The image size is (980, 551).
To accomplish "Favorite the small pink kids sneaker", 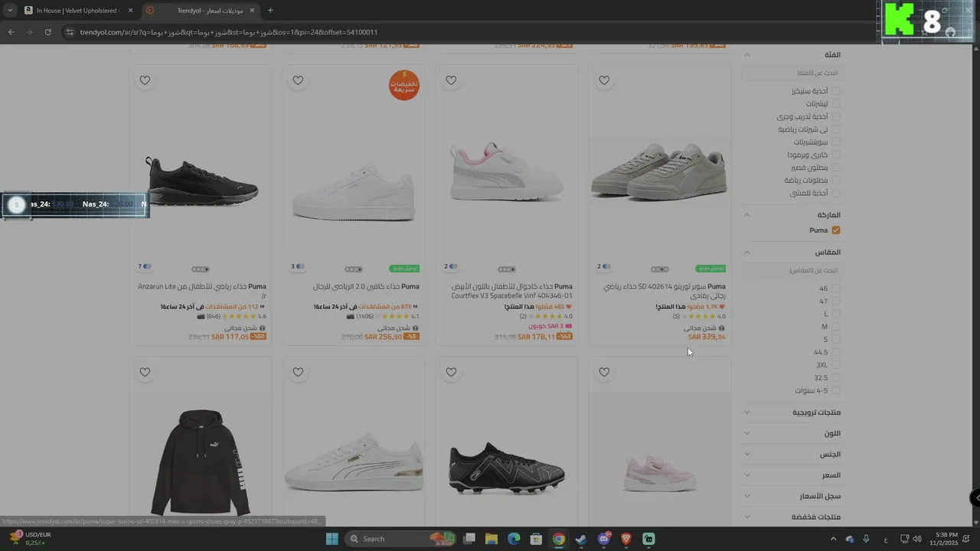I will pos(604,372).
